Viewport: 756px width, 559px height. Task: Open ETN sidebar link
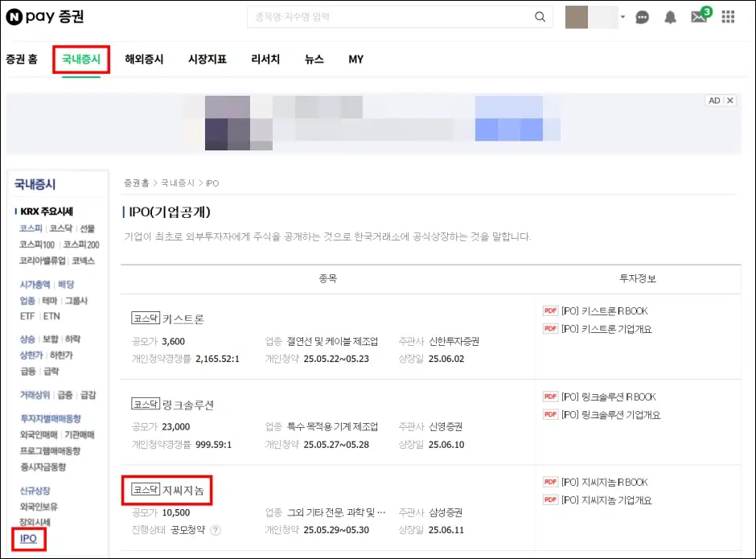point(51,316)
